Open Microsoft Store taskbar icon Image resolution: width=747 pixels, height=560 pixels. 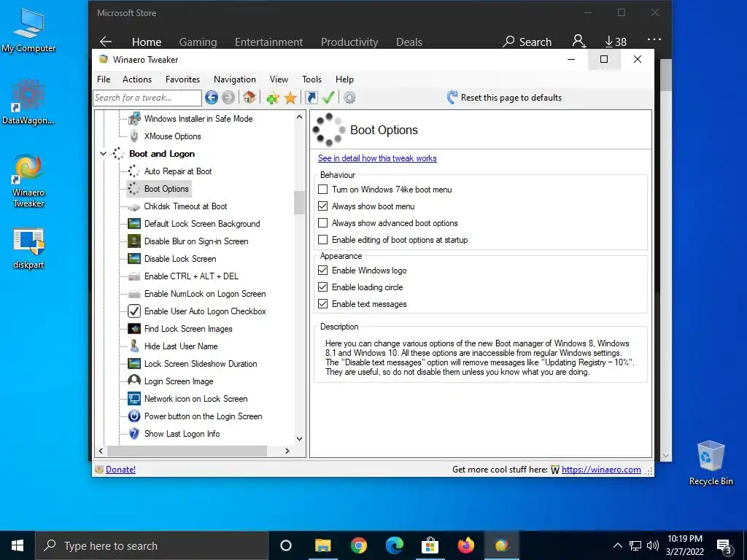(430, 545)
